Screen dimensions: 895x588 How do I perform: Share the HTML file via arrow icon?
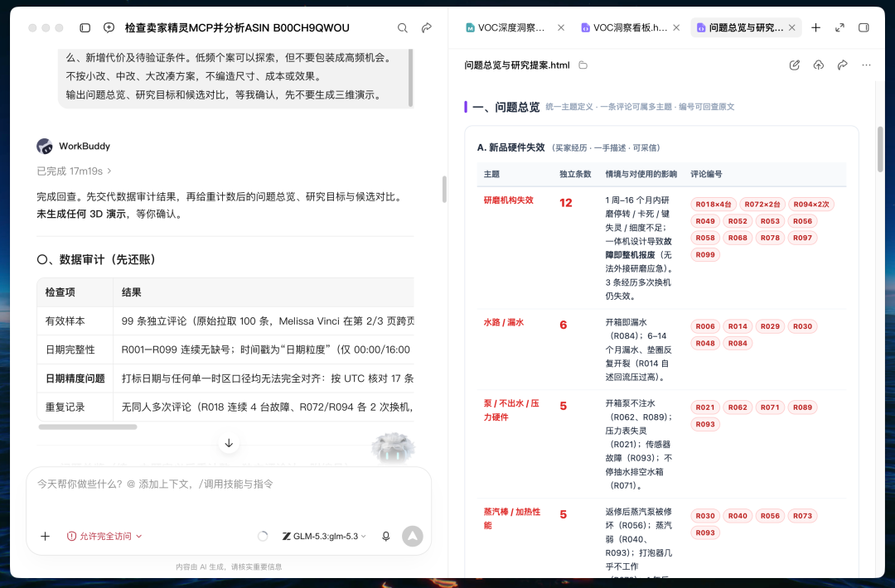tap(843, 65)
